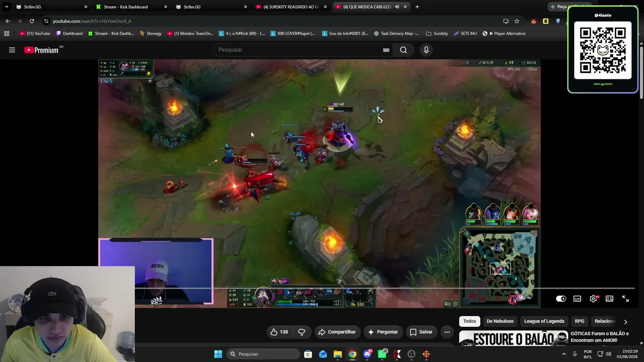Viewport: 644px width, 362px height.
Task: Go to YouTube Premium home logo
Action: tap(41, 50)
